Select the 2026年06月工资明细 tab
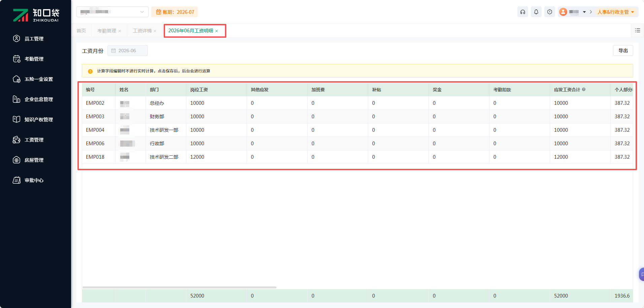The width and height of the screenshot is (644, 308). coord(191,31)
